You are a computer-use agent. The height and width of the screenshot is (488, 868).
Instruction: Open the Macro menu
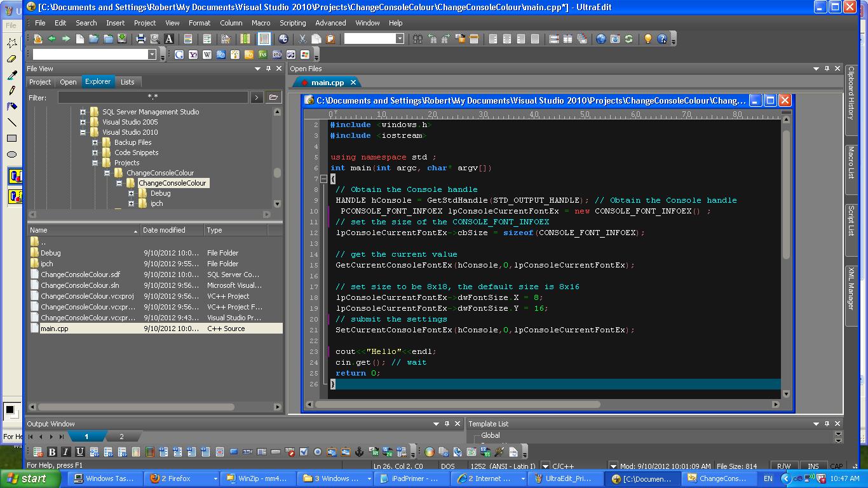click(261, 23)
